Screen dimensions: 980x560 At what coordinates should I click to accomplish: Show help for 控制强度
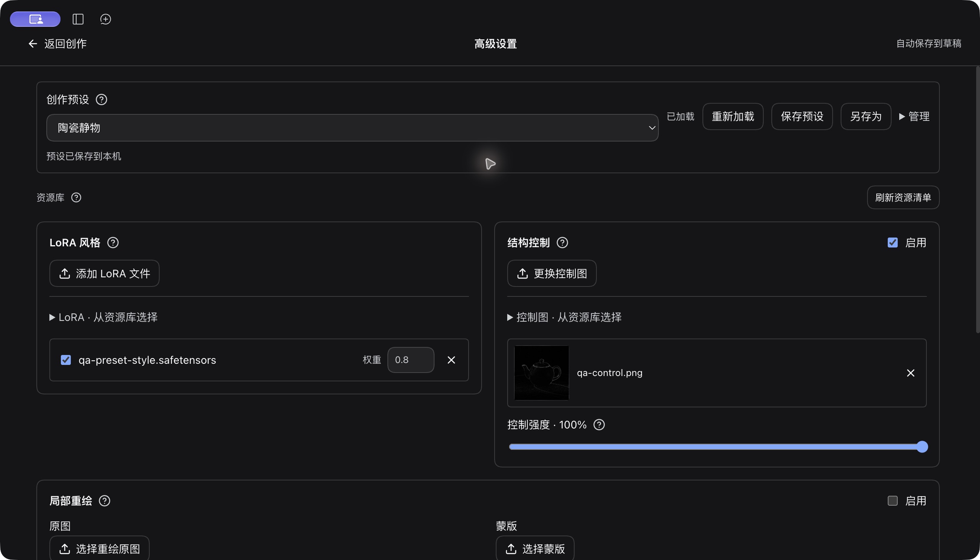pyautogui.click(x=599, y=425)
